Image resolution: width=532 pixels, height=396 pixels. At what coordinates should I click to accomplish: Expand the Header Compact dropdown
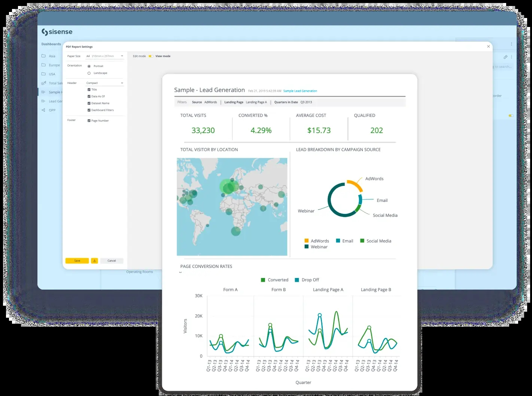pos(105,83)
